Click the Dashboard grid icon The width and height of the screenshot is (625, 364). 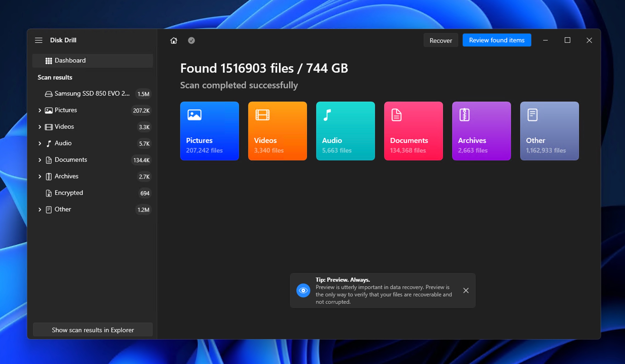pos(49,61)
